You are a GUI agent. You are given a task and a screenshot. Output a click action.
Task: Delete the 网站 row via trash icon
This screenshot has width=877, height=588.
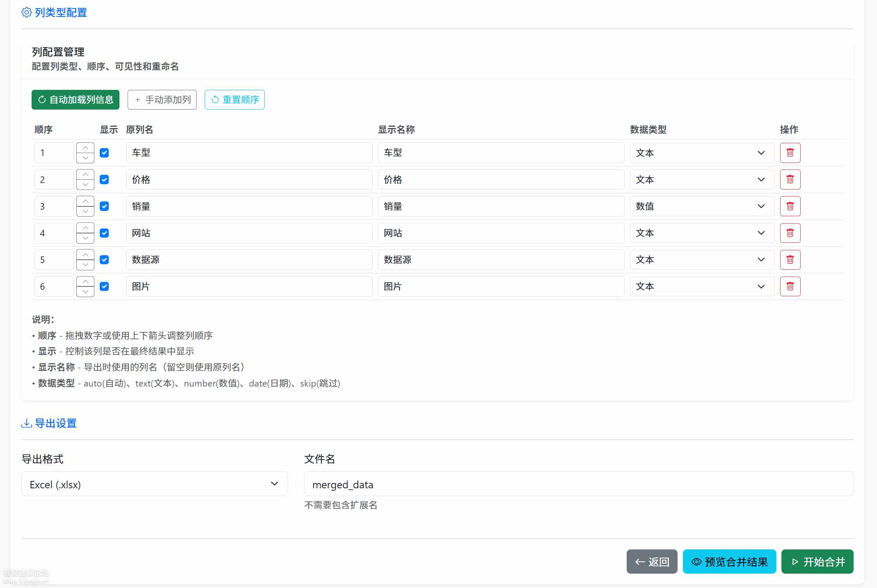[790, 233]
